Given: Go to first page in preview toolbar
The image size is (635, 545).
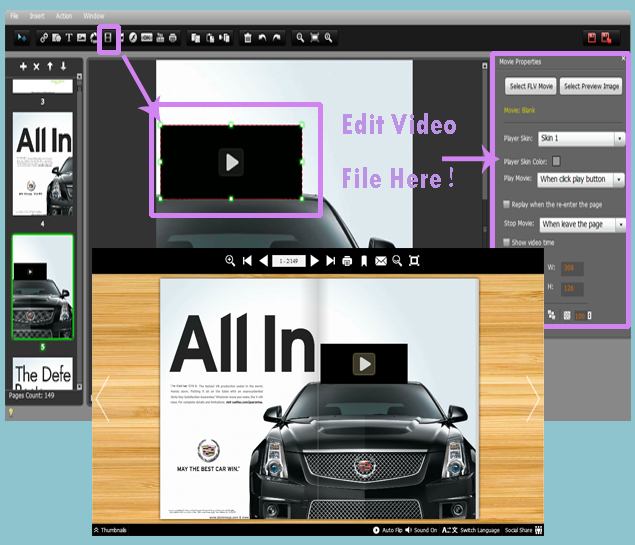Looking at the screenshot, I should coord(247,261).
